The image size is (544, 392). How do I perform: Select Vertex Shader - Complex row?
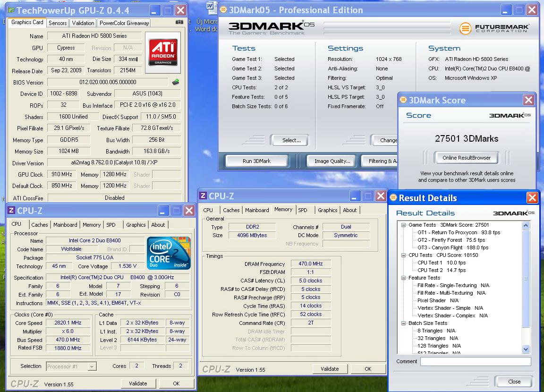452,315
